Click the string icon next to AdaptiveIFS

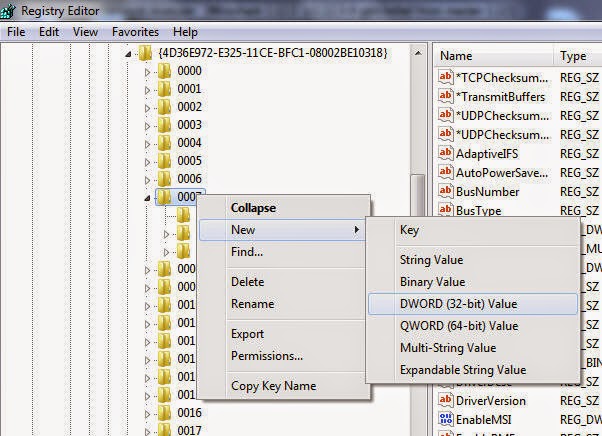pos(445,153)
